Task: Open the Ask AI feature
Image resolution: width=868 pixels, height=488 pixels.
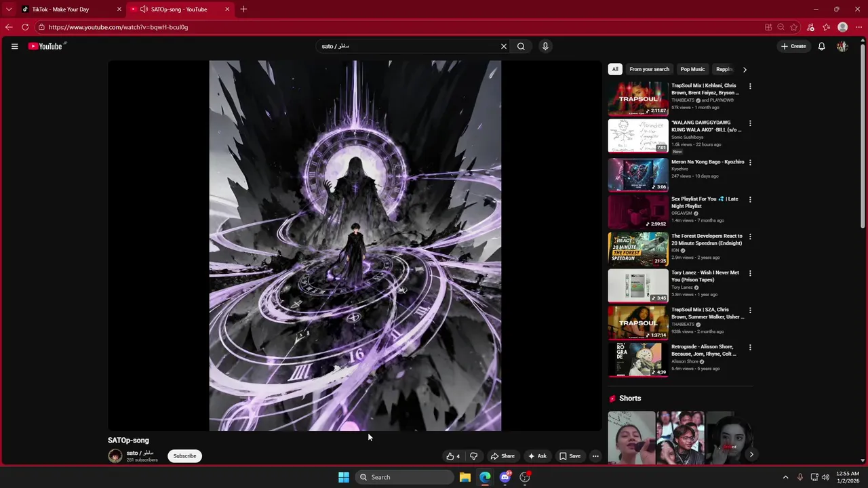Action: point(537,456)
